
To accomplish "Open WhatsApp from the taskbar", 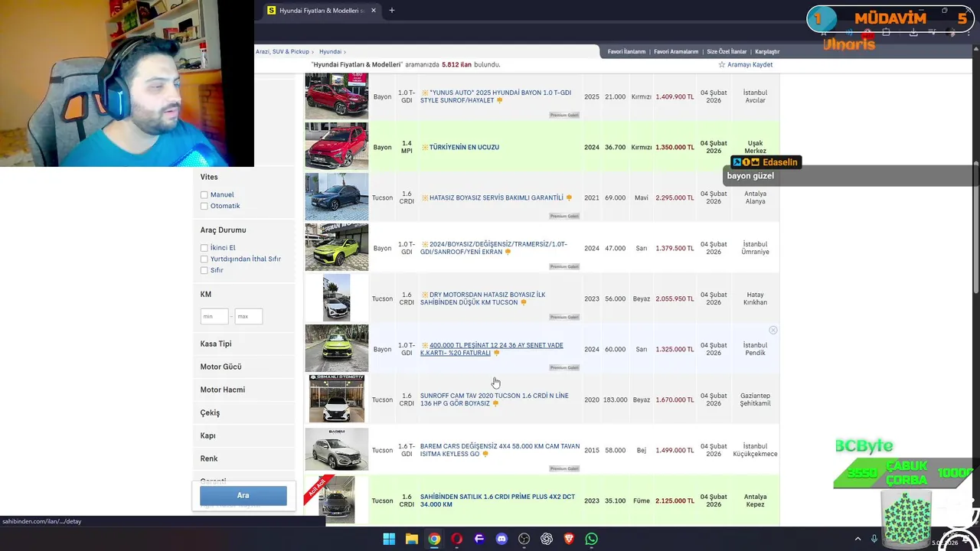I will pos(591,539).
